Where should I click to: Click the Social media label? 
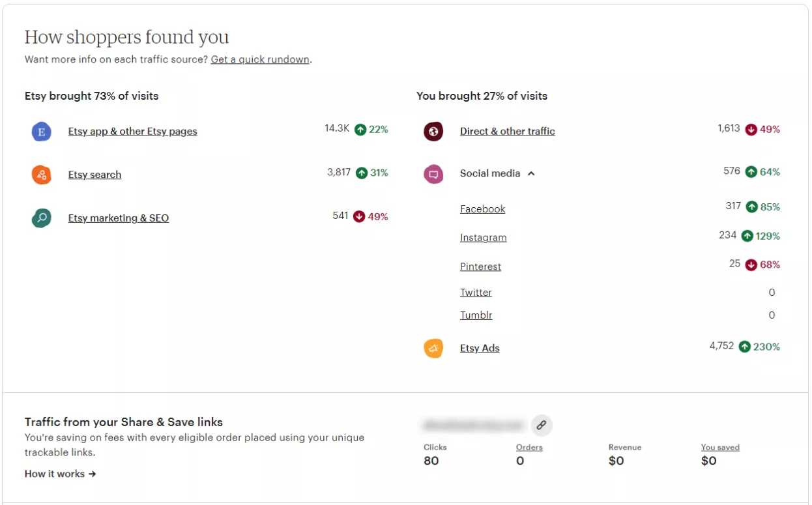490,173
